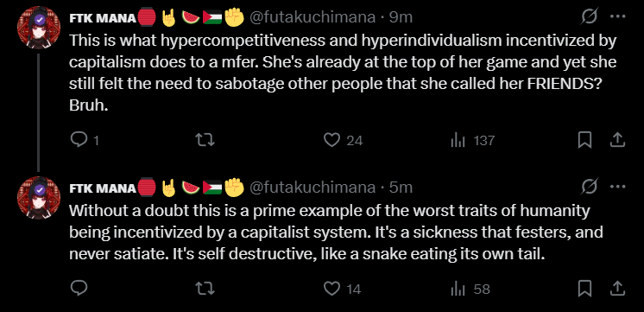Image resolution: width=644 pixels, height=312 pixels.
Task: Open more options on first tweet
Action: click(x=618, y=17)
